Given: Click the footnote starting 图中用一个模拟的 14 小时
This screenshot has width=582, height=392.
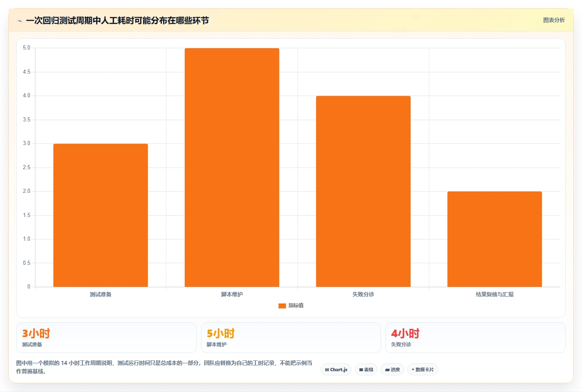Looking at the screenshot, I should [x=164, y=367].
